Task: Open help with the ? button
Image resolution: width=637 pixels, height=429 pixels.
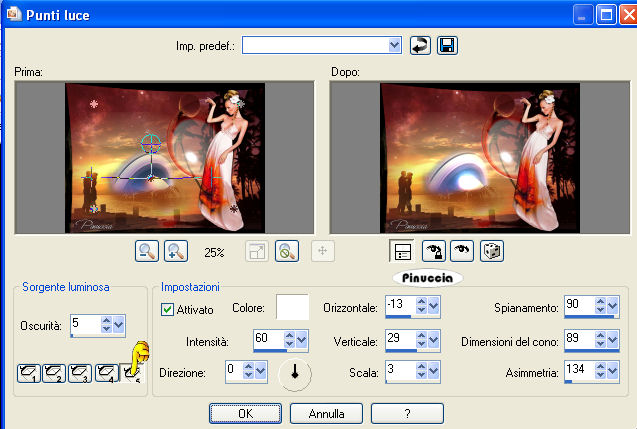Action: point(407,414)
